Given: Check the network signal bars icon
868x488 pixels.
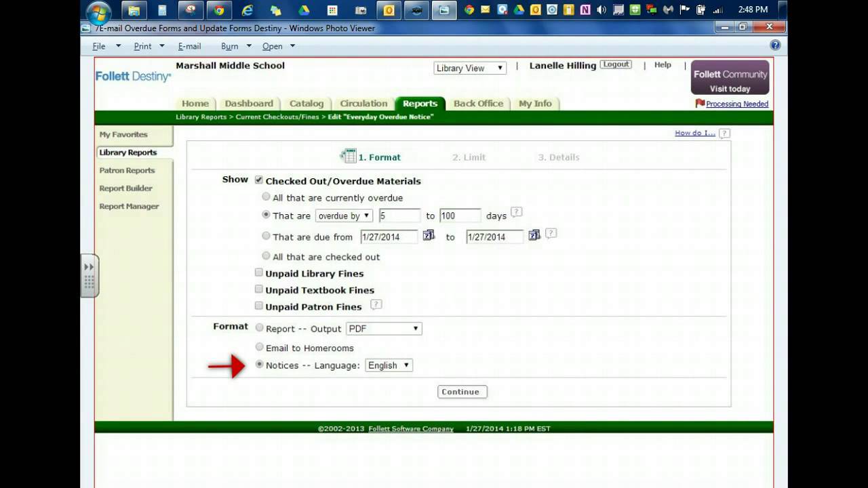Looking at the screenshot, I should 717,9.
